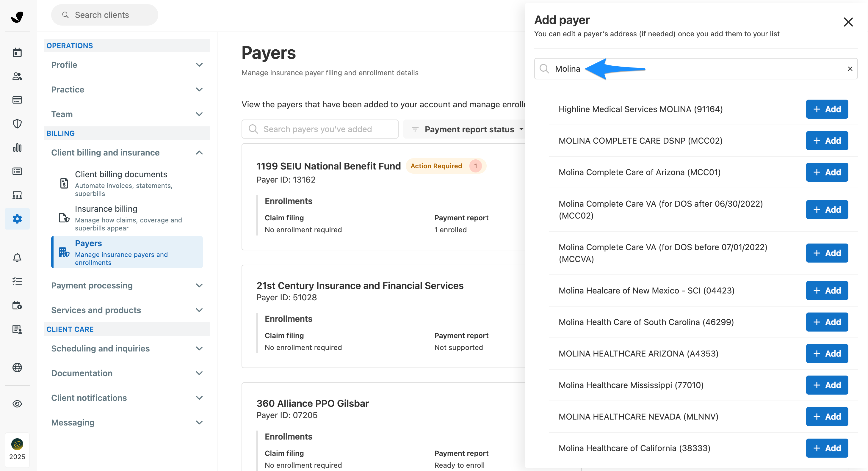Click the Insurance billing document-shield icon
The height and width of the screenshot is (471, 868).
(x=64, y=218)
